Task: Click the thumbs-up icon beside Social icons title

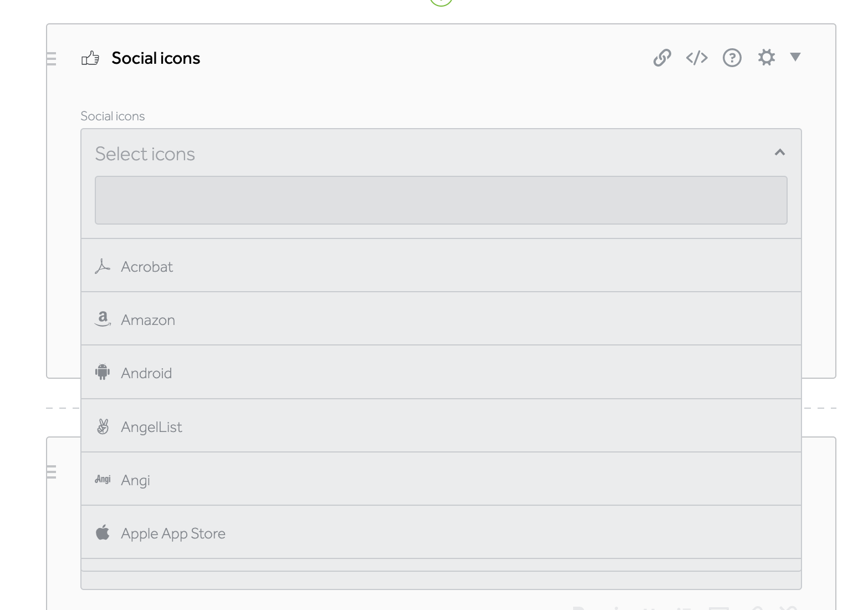Action: 90,58
